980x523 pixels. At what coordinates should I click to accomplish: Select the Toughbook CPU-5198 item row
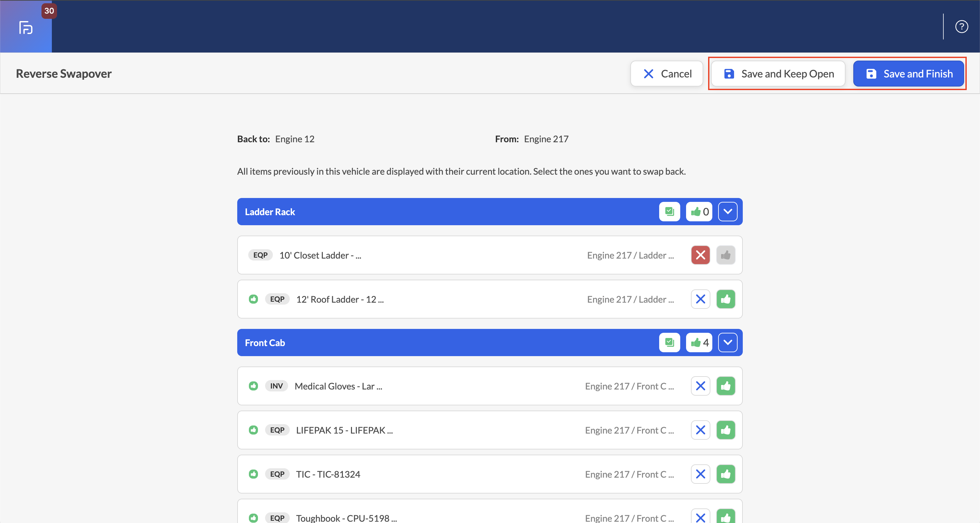coord(490,511)
